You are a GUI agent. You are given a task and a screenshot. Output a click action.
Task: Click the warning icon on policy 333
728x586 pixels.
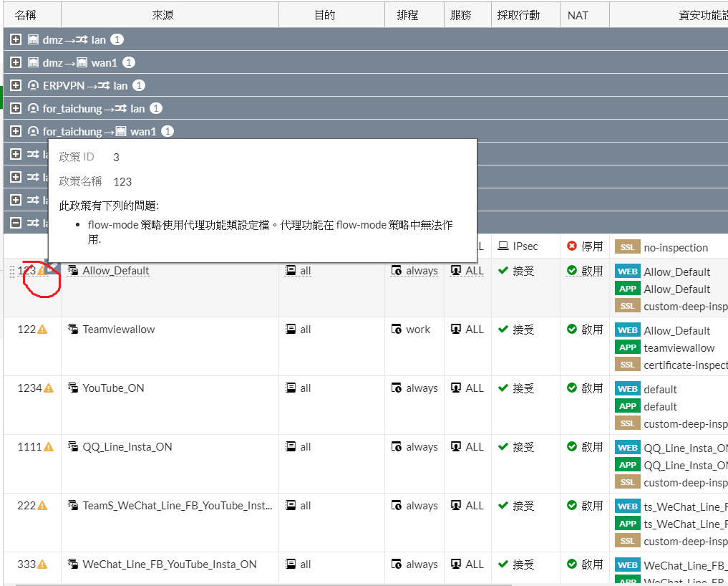pyautogui.click(x=42, y=565)
